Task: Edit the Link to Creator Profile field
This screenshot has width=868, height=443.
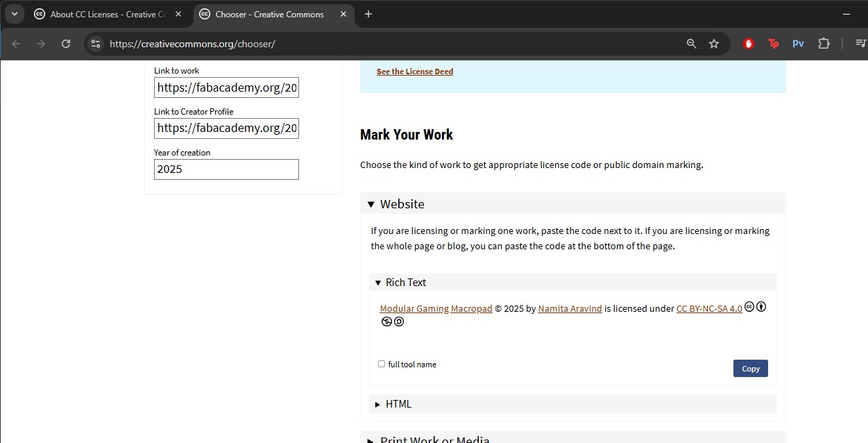Action: click(x=226, y=128)
